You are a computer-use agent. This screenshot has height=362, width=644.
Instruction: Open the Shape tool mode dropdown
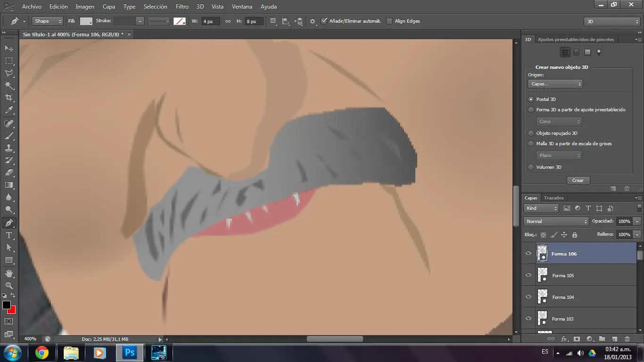(x=48, y=21)
